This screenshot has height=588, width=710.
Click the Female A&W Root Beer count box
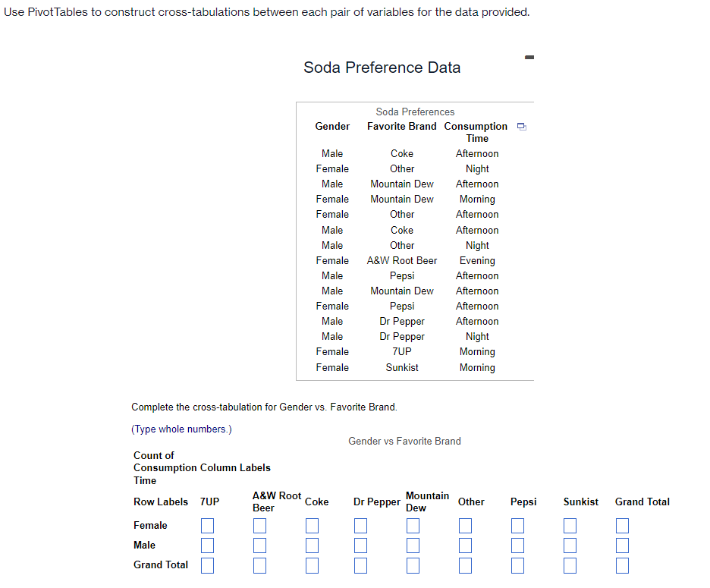259,525
